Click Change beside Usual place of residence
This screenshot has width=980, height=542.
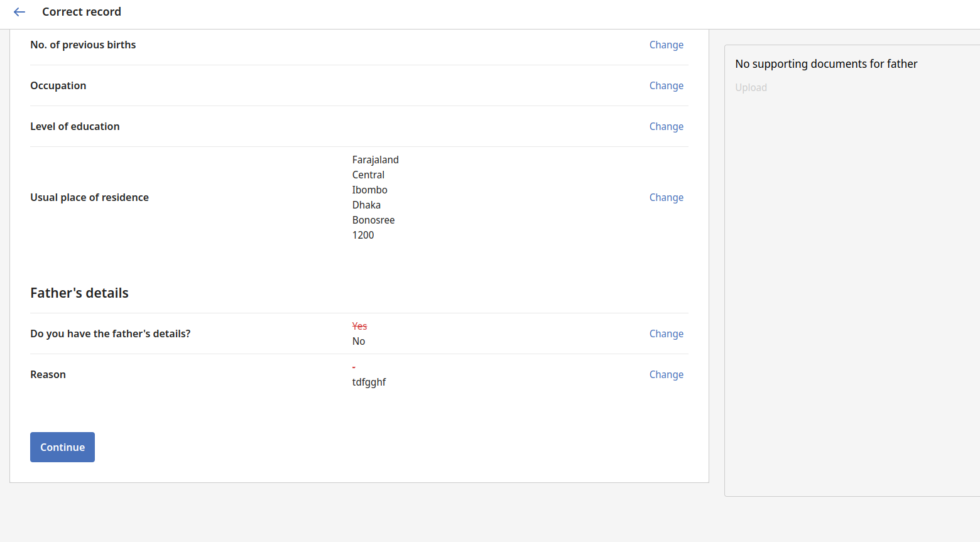(x=666, y=197)
